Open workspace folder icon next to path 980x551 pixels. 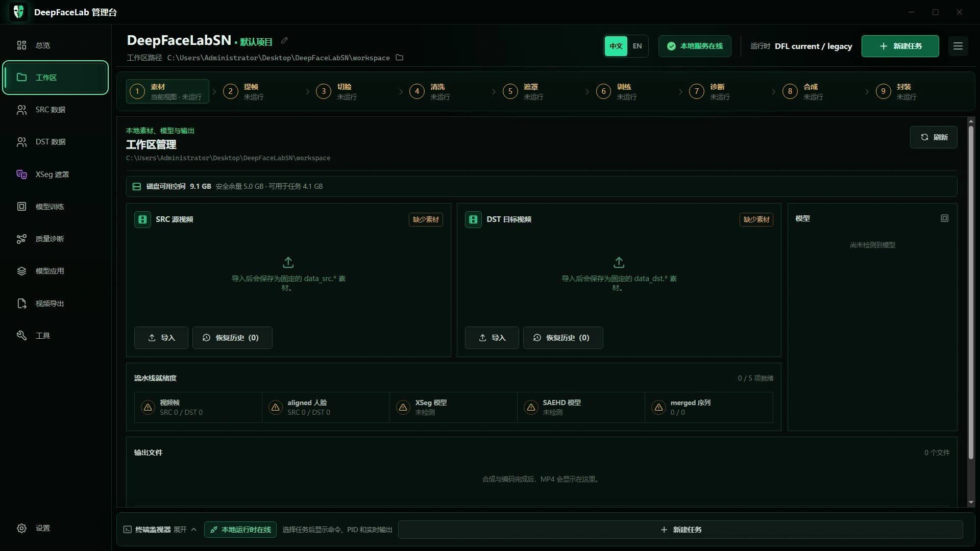pos(400,58)
